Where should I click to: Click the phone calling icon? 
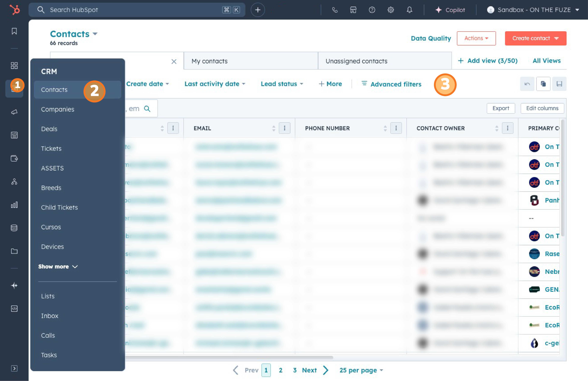tap(335, 10)
